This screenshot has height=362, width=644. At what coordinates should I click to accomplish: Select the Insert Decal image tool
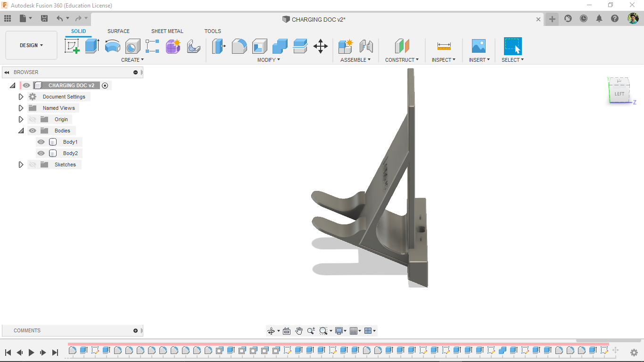point(479,46)
